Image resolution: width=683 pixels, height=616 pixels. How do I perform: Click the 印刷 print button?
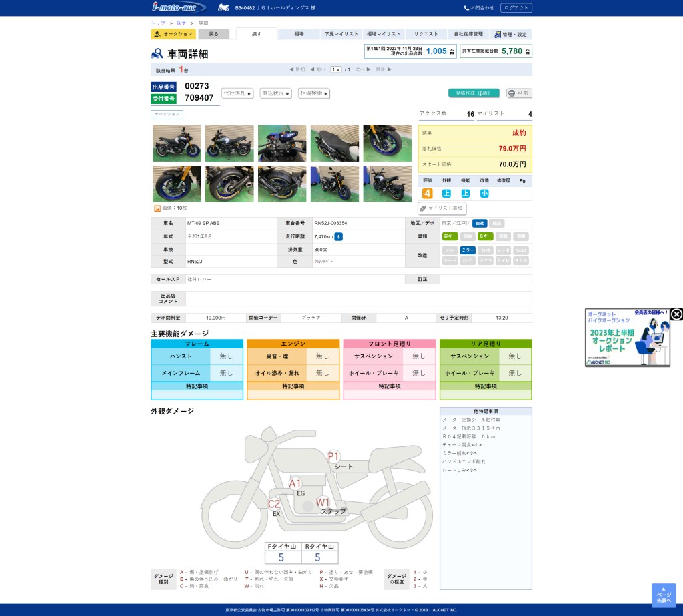coord(519,93)
